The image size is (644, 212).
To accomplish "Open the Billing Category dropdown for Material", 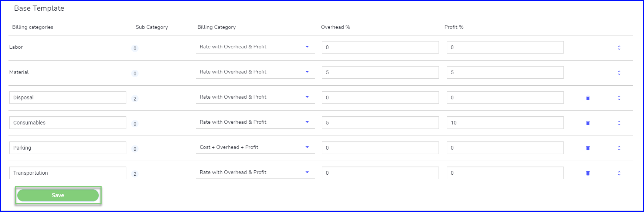I will pos(255,72).
